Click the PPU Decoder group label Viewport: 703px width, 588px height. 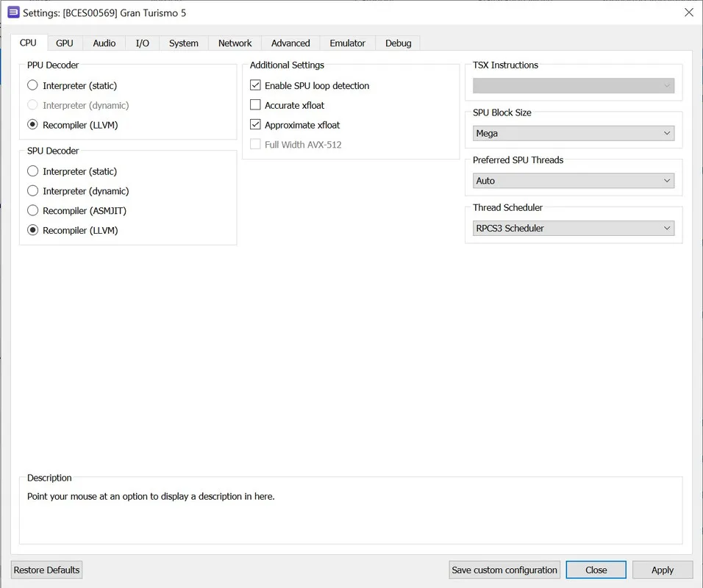[53, 65]
